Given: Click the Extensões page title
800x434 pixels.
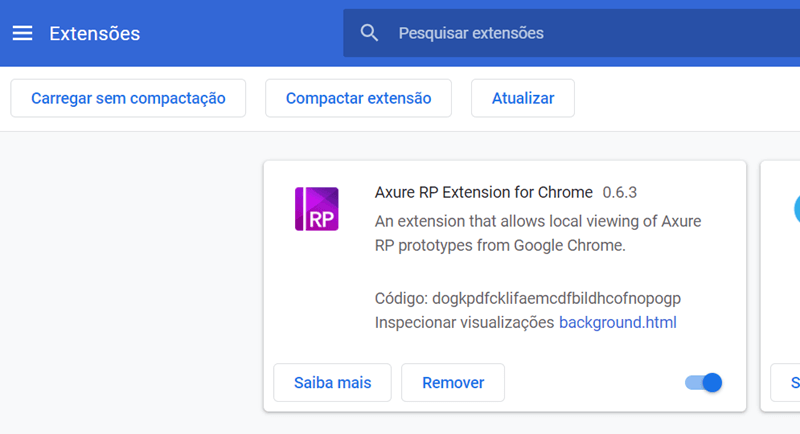Looking at the screenshot, I should [x=94, y=34].
